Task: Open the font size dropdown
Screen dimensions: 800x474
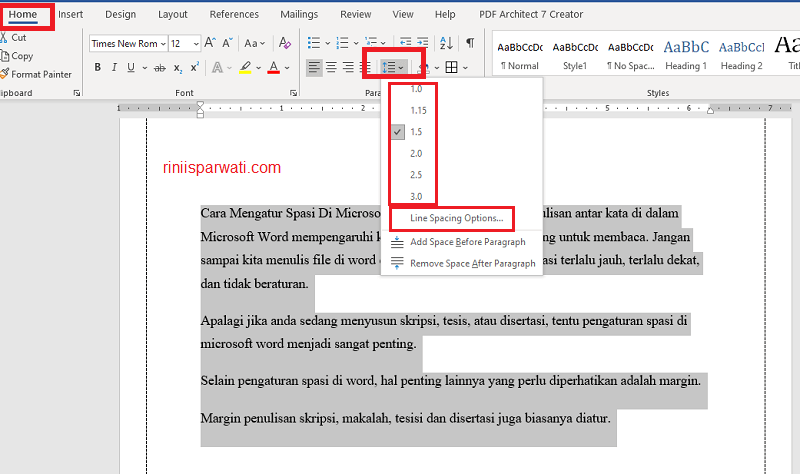Action: pos(196,44)
